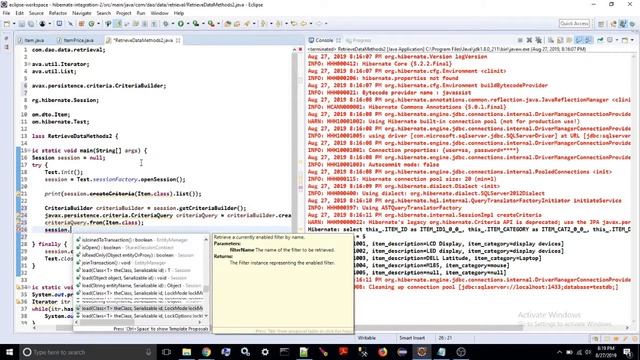This screenshot has height=360, width=640.
Task: Open Firefox from the taskbar
Action: point(382,352)
